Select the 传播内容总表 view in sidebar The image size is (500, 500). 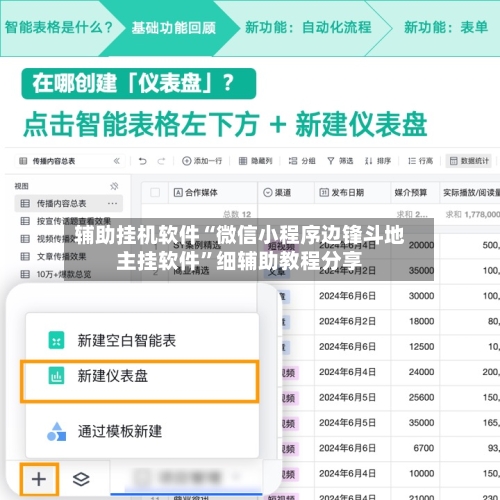pyautogui.click(x=69, y=203)
